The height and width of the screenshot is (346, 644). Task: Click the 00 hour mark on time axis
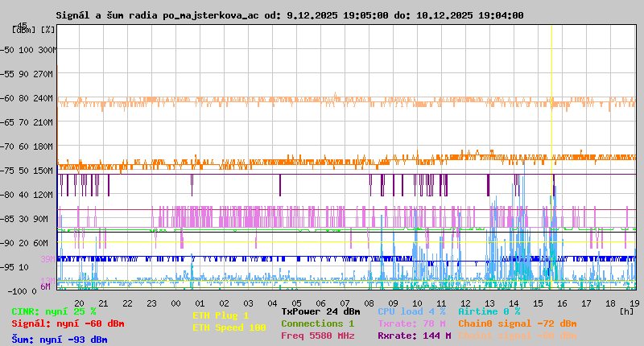tap(175, 303)
